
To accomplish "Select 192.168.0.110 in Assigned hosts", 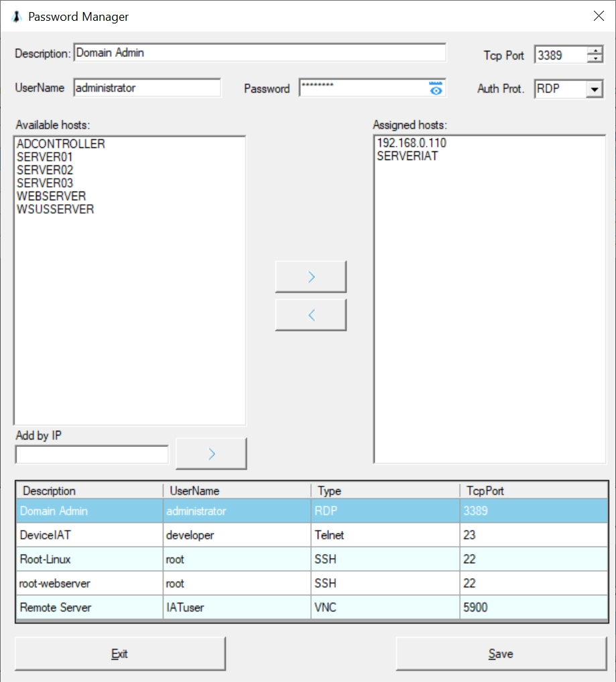I will 412,143.
